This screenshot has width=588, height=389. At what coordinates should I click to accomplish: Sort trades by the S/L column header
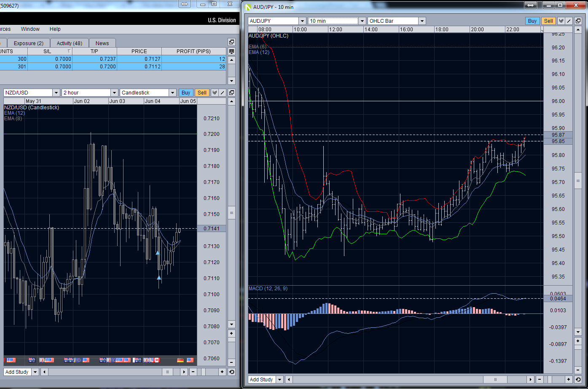(47, 51)
